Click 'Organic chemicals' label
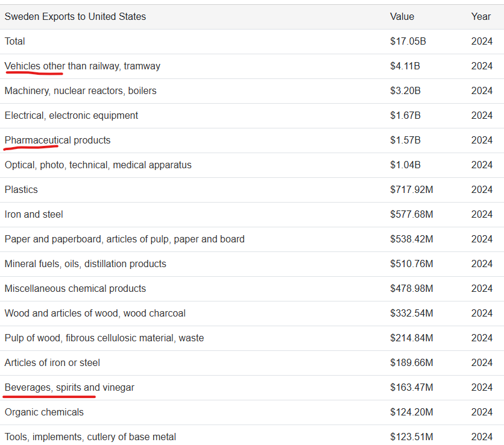The height and width of the screenshot is (445, 504). click(x=44, y=412)
